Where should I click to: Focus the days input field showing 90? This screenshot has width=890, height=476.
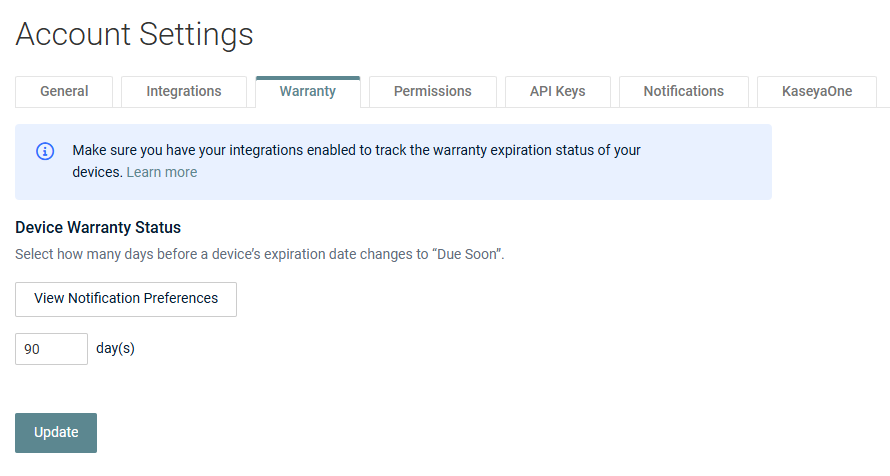pos(52,349)
